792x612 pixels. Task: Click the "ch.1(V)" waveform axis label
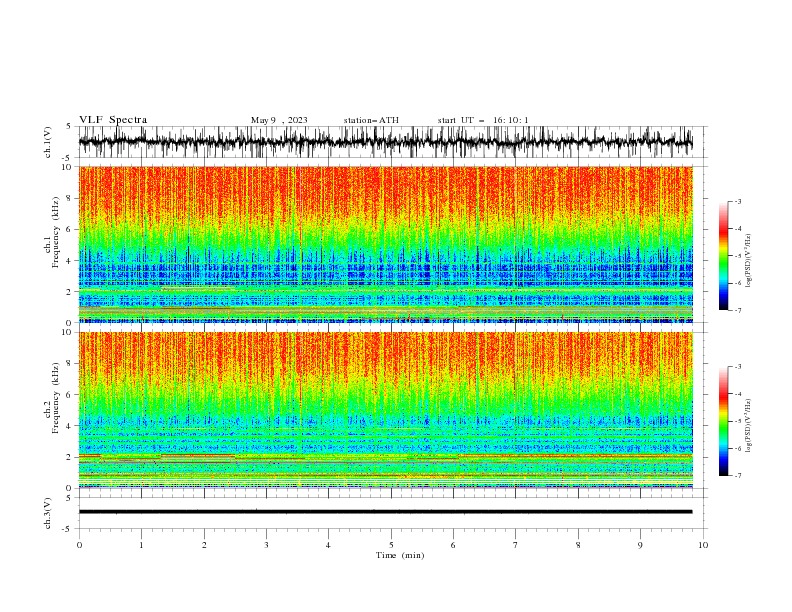point(48,142)
